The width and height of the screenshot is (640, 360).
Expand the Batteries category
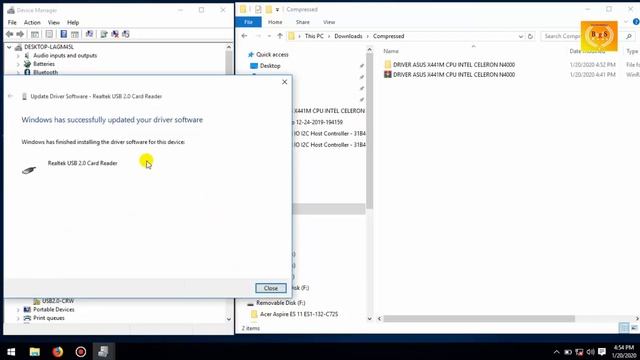[18, 64]
